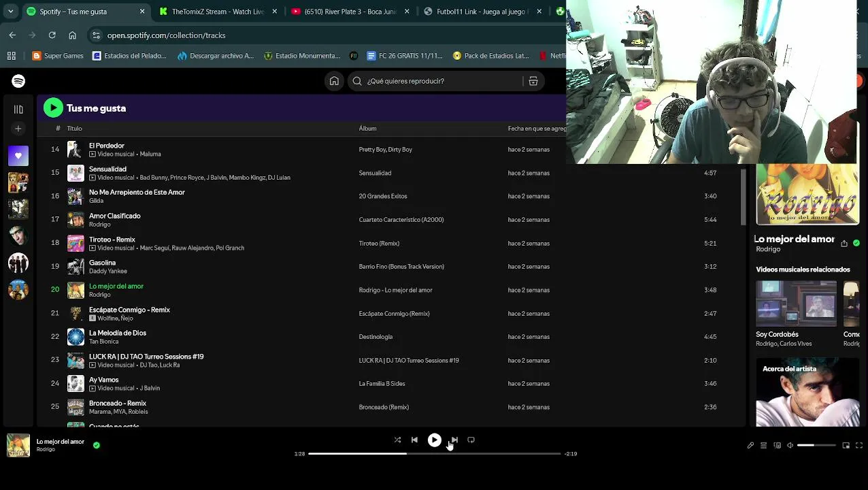Open the Soy Cordobés related video thumbnail
868x490 pixels.
[x=796, y=304]
